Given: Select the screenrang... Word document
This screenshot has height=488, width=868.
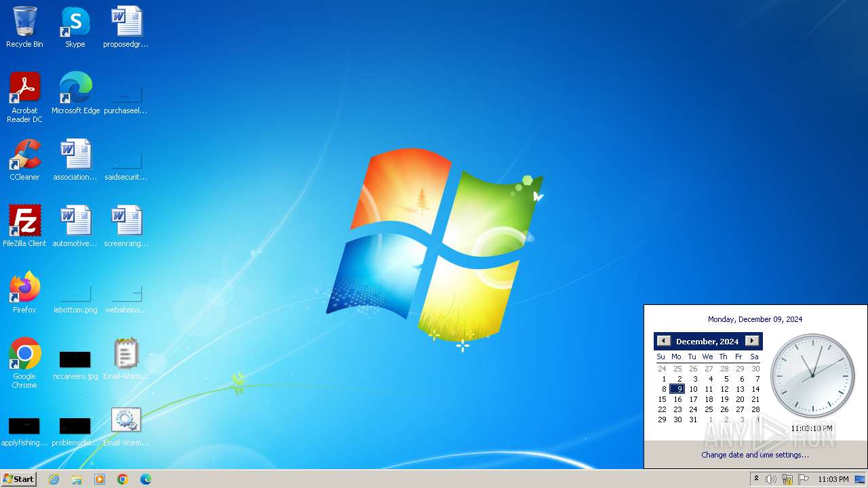Looking at the screenshot, I should 126,226.
